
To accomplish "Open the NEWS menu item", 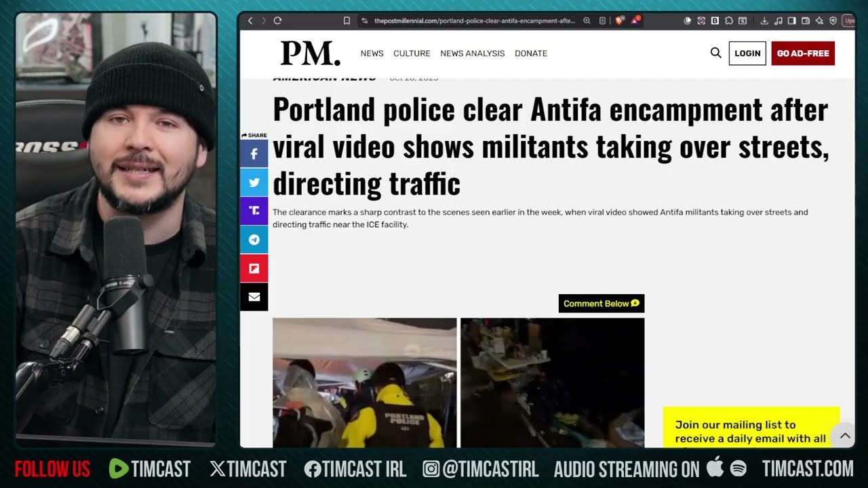I will [372, 54].
